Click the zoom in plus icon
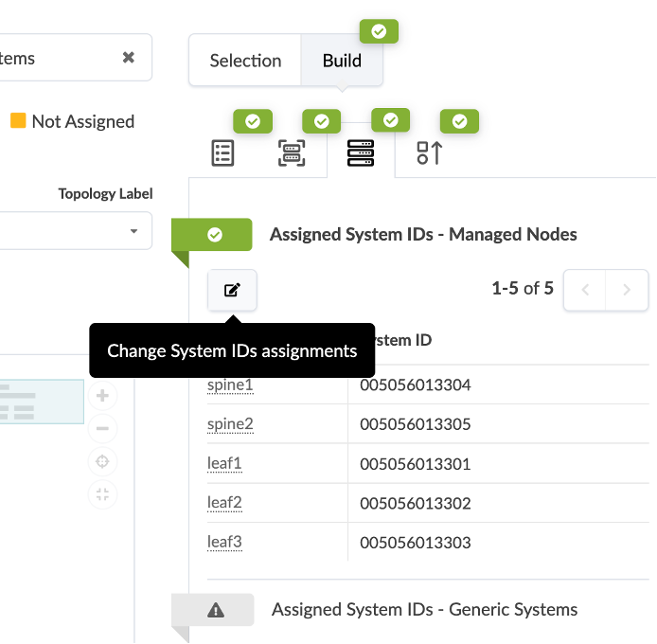Screen dimensions: 657x644 [103, 396]
